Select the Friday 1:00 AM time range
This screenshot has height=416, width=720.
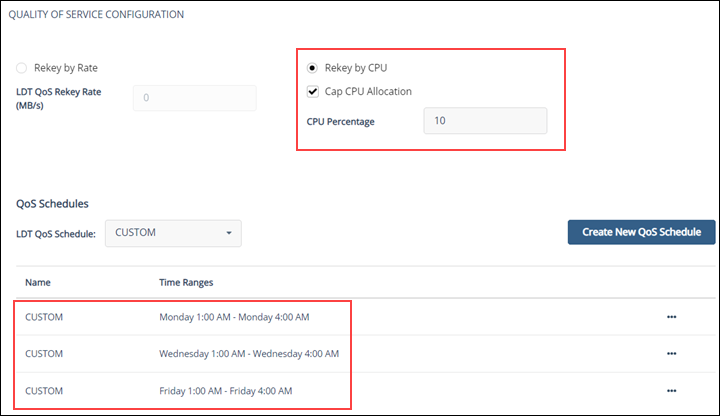coord(226,389)
